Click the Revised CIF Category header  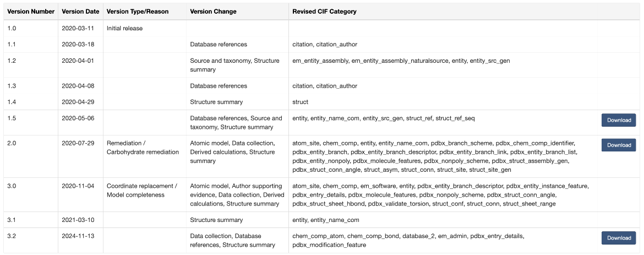click(x=324, y=12)
